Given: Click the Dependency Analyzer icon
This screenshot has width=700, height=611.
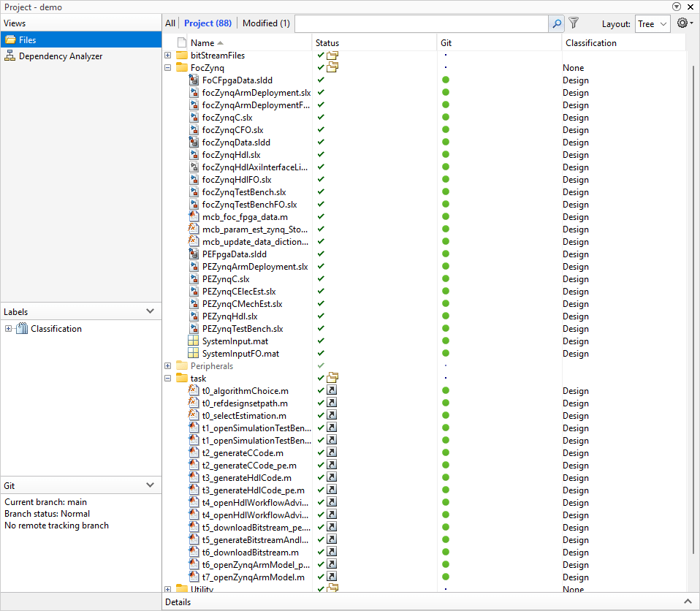Looking at the screenshot, I should point(9,56).
